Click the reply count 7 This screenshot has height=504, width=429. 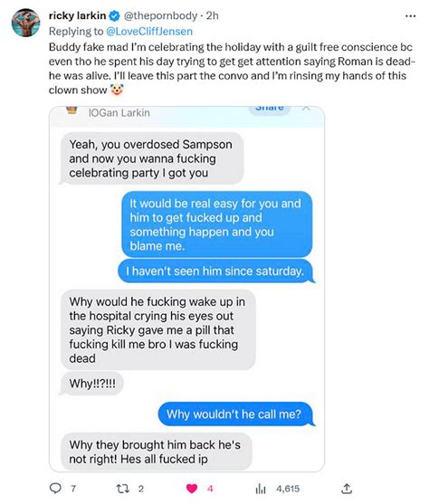coord(73,489)
